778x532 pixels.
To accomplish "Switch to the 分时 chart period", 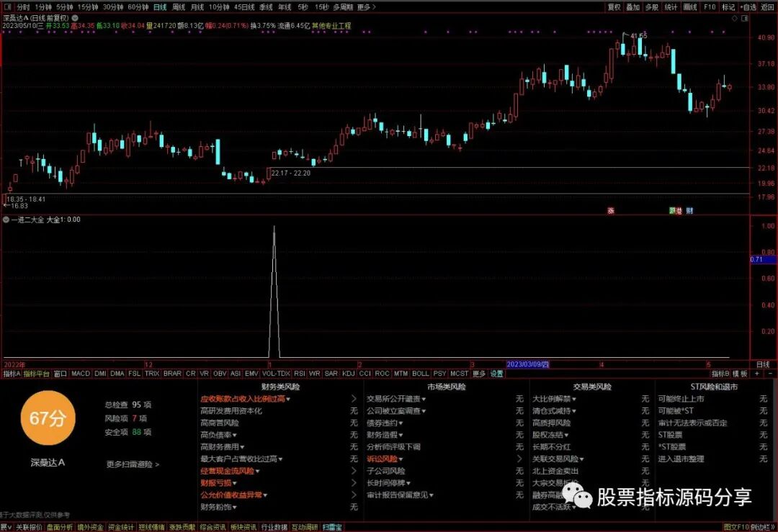I will coord(23,7).
